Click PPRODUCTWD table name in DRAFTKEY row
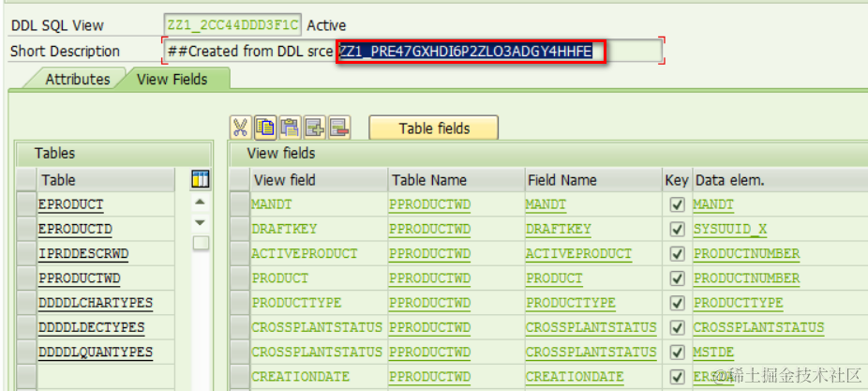 pos(429,230)
